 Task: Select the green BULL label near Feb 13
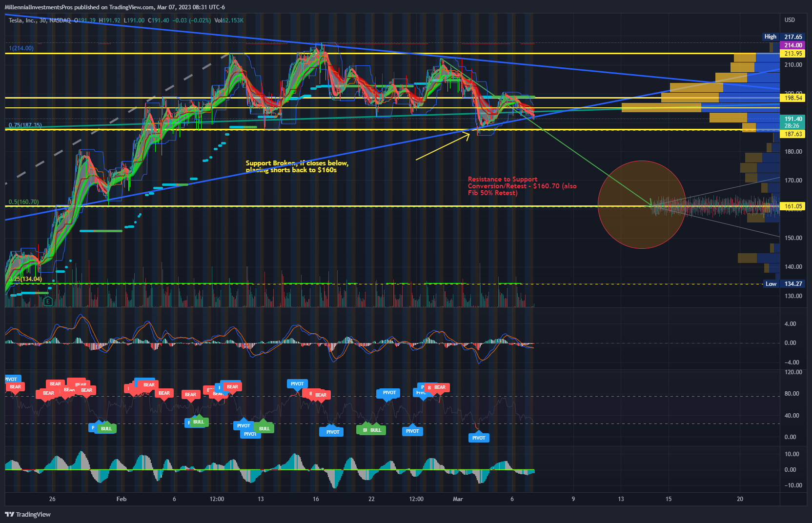pyautogui.click(x=264, y=429)
